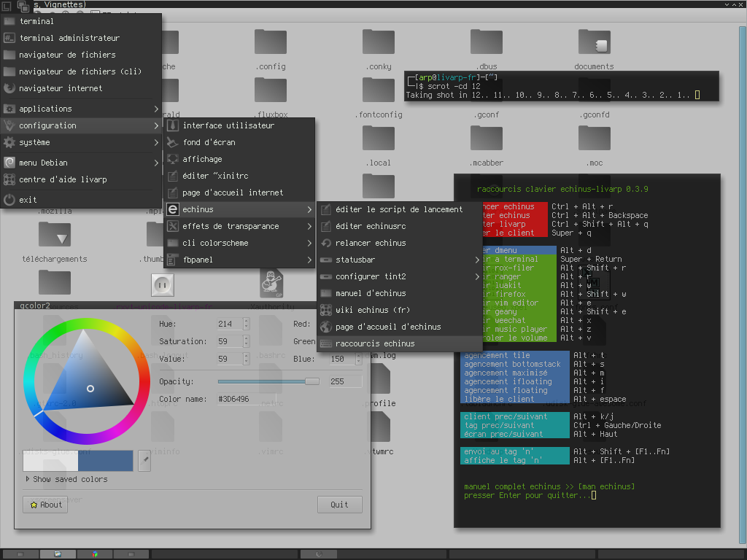Expand the configurer tint2 submenu arrow
Viewport: 747px width, 560px height.
[477, 276]
